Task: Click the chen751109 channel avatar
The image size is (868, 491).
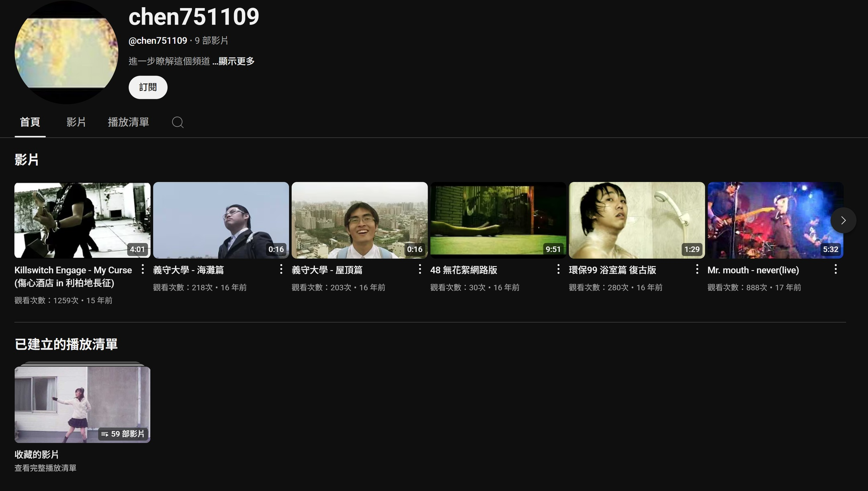Action: [x=66, y=52]
